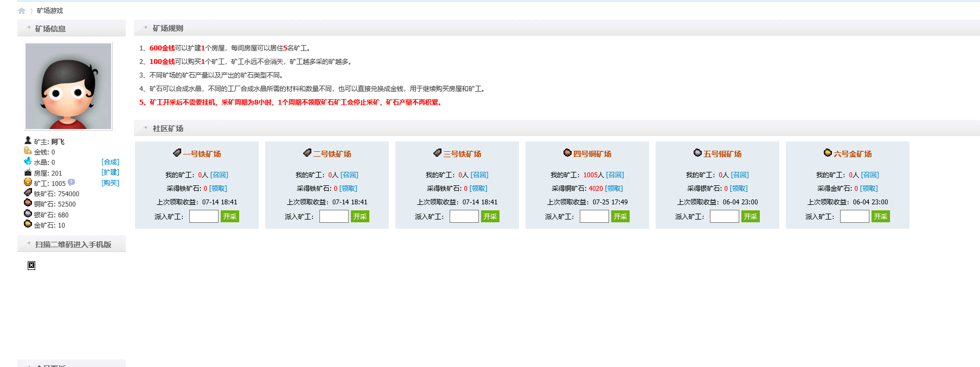Viewport: 980px width, 367px height.
Task: Click the 铜矿石 ore icon in sidebar
Action: coord(28,203)
